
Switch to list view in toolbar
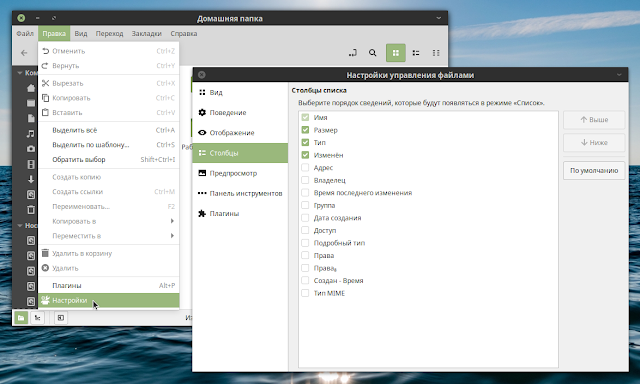click(416, 53)
